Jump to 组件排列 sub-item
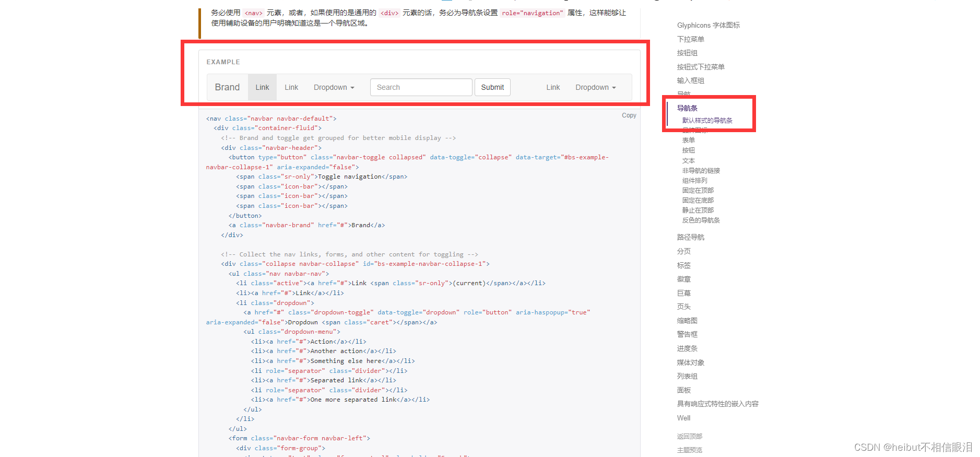The image size is (980, 457). coord(694,181)
